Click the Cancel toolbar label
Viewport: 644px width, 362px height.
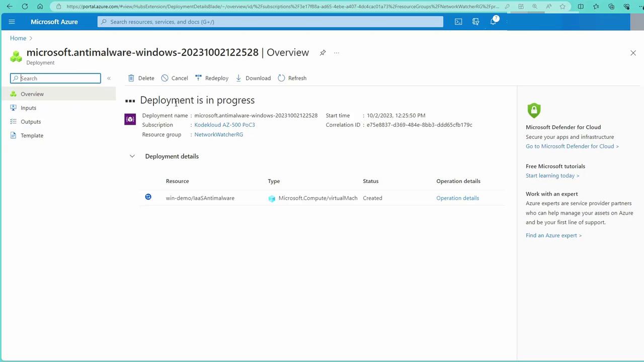pos(180,78)
